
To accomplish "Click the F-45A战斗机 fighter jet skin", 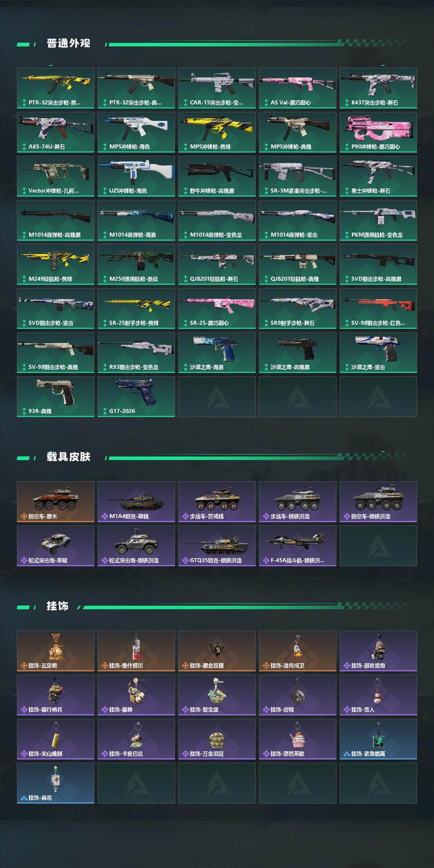I will click(x=298, y=546).
